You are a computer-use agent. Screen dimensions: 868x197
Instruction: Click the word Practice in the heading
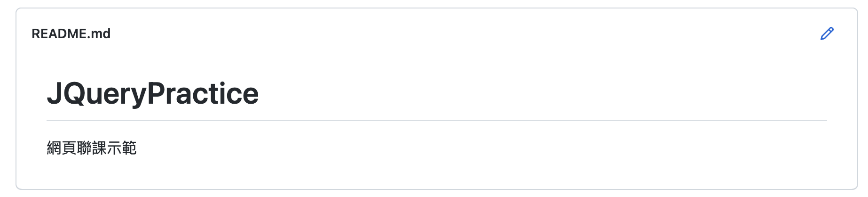coord(203,93)
